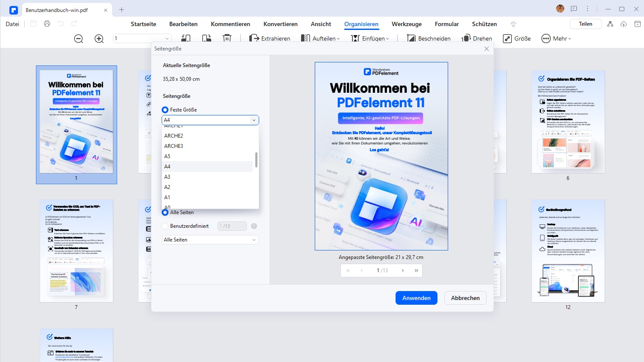Click the user avatar icon
The height and width of the screenshot is (362, 644).
560,9
